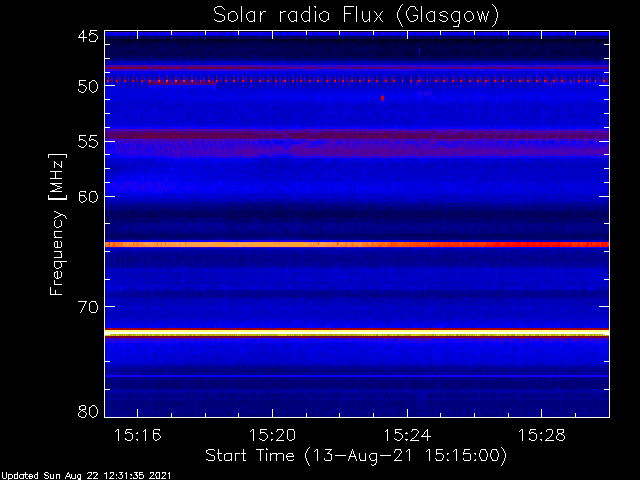Click the 'Updated Sun Aug 22 12:31:35 2021' text
Viewport: 640px width, 480px height.
tap(86, 476)
